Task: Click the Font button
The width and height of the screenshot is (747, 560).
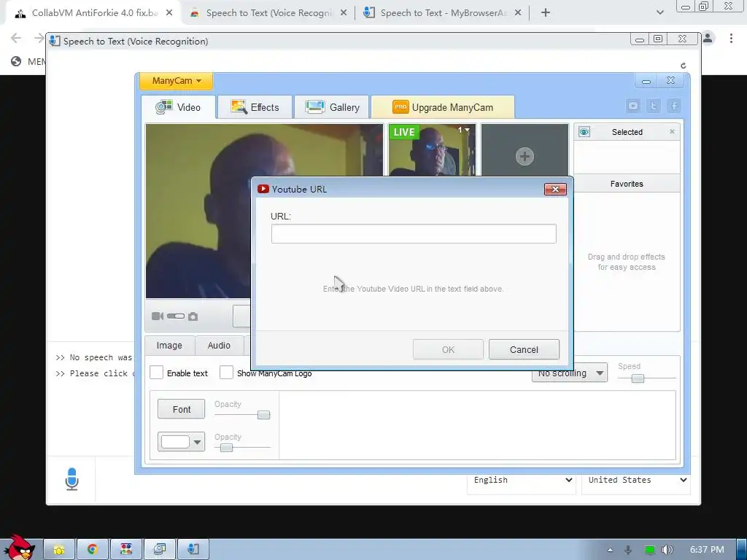Action: point(182,409)
